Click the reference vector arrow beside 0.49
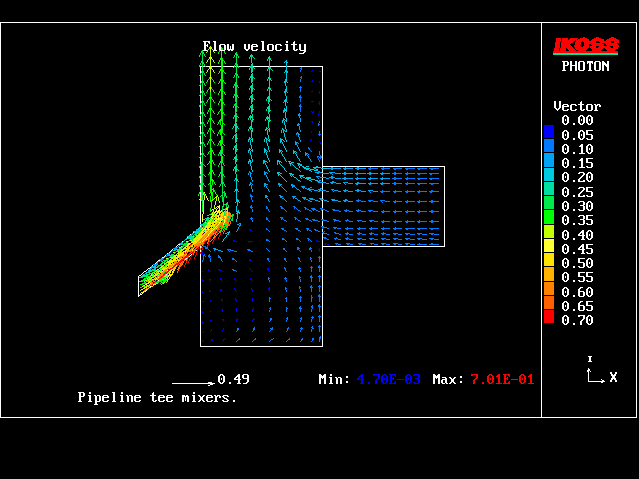Viewport: 639px width, 479px height. (192, 382)
